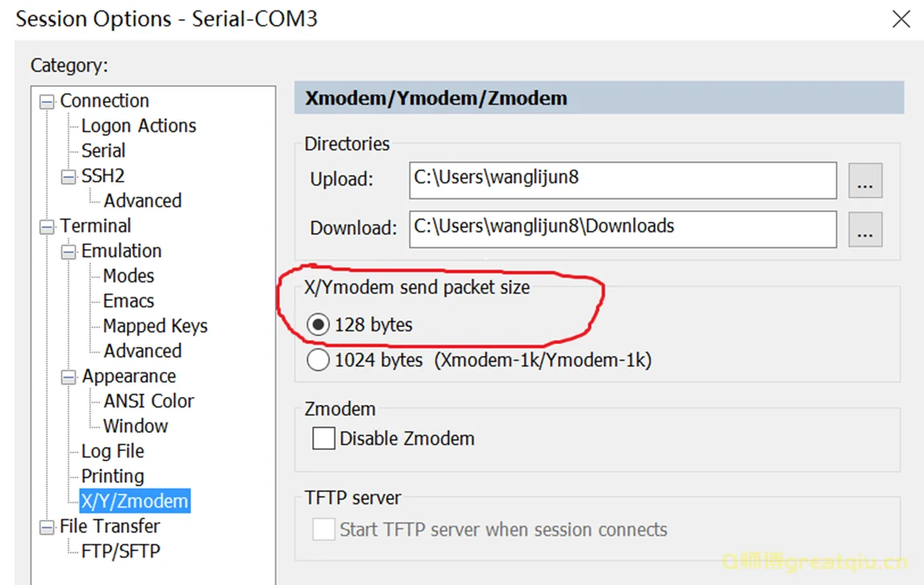Select the 1024 bytes radio option

(319, 360)
